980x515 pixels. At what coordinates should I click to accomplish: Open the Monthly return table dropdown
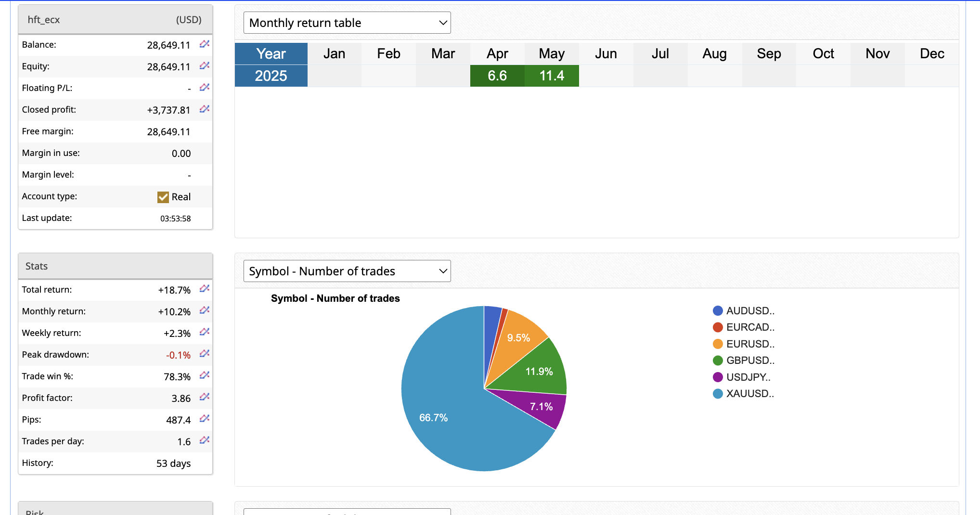coord(347,23)
